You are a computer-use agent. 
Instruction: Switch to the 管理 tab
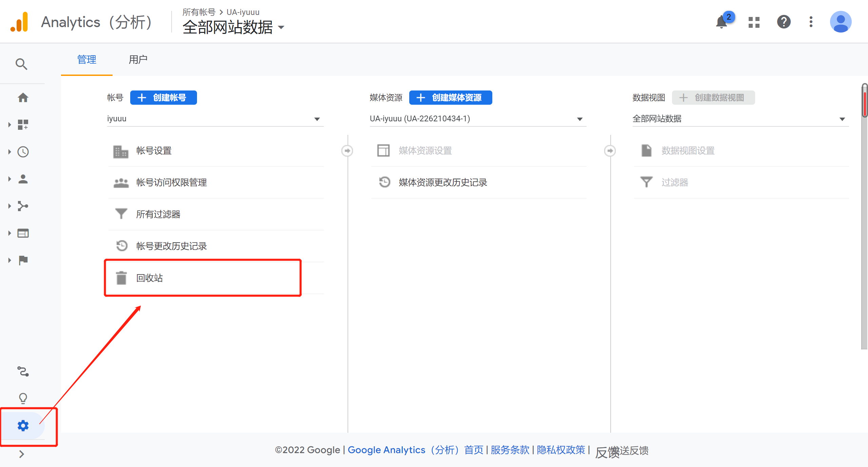point(86,60)
